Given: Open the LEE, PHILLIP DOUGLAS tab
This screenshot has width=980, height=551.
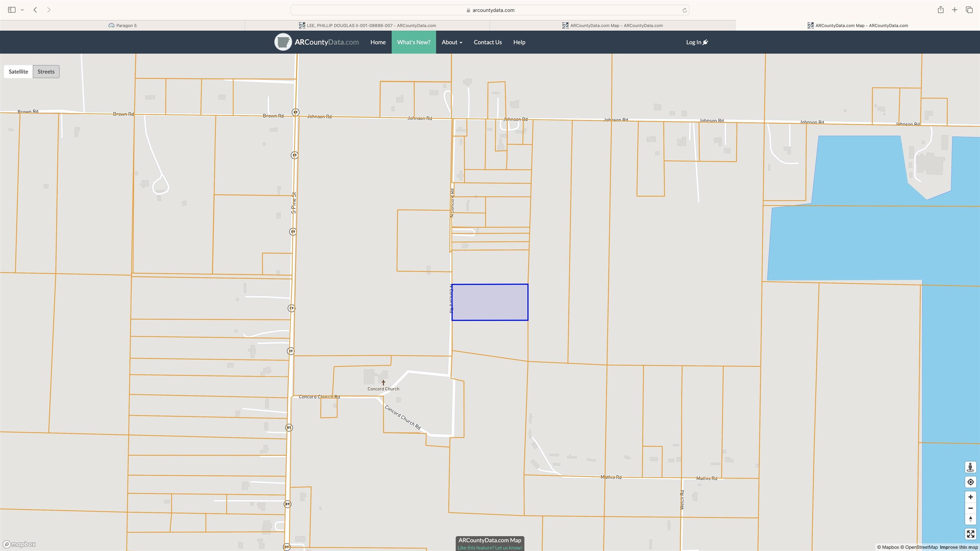Looking at the screenshot, I should [x=367, y=26].
